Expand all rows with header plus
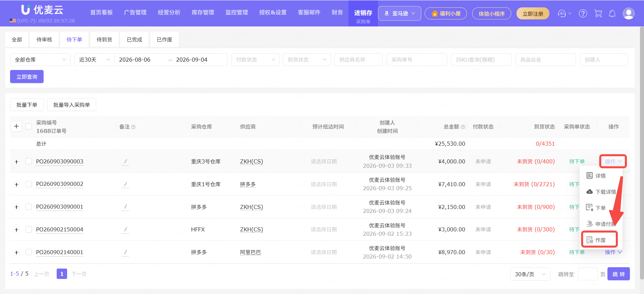This screenshot has height=294, width=644. (x=16, y=126)
